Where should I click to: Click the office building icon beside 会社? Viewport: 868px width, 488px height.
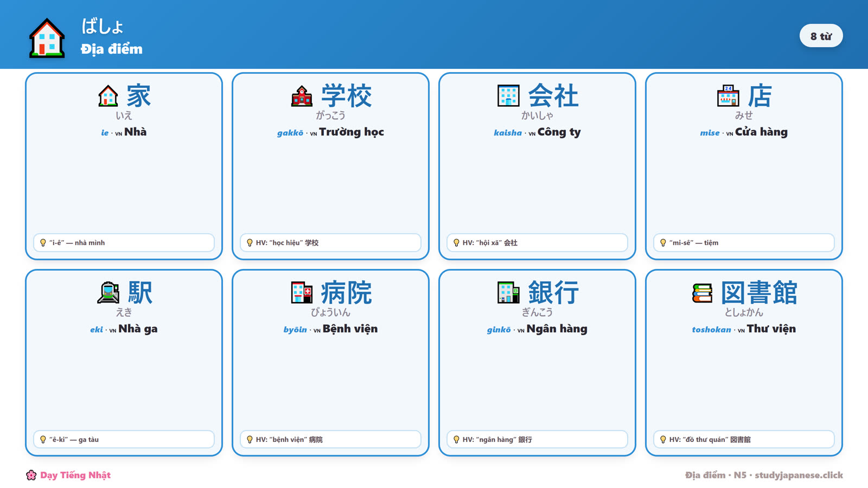tap(508, 96)
